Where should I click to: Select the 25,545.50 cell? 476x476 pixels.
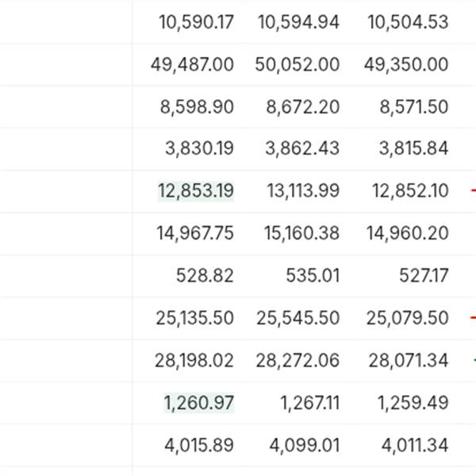tap(297, 318)
